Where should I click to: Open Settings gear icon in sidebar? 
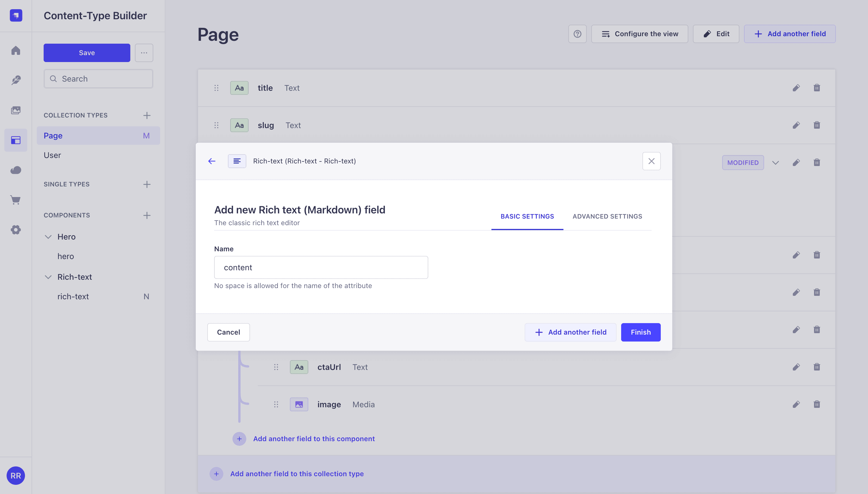coord(15,230)
